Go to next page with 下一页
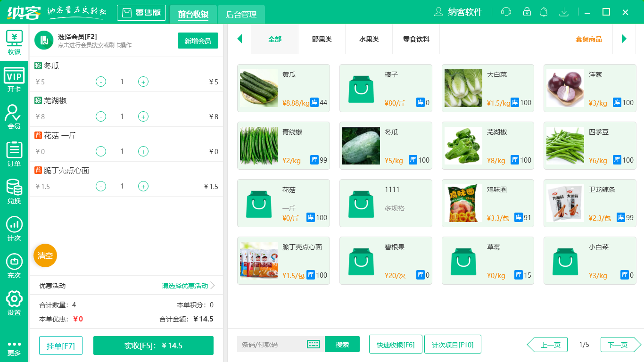Viewport: 644px width, 362px height. point(621,345)
